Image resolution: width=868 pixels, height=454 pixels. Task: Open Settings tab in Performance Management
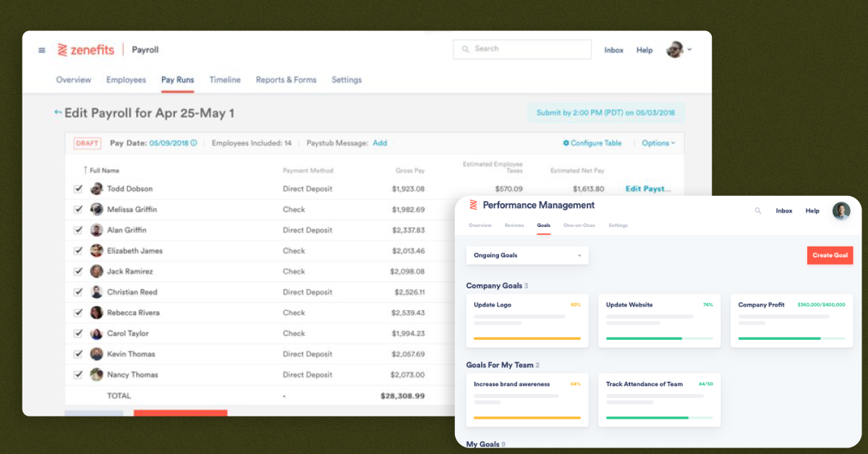(x=618, y=226)
